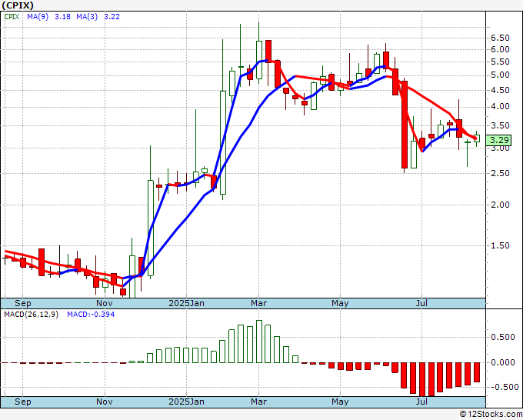
Task: Click May on the price chart date axis
Action: point(340,303)
